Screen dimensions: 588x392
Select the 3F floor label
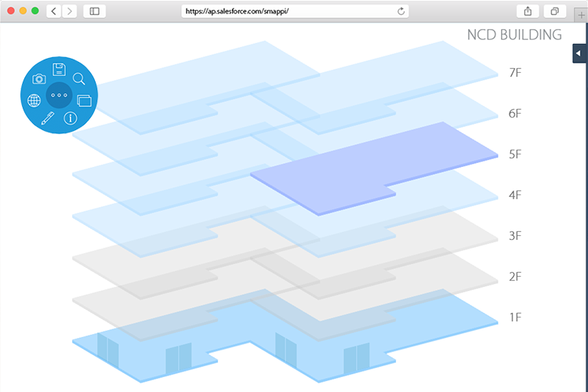[x=515, y=235]
